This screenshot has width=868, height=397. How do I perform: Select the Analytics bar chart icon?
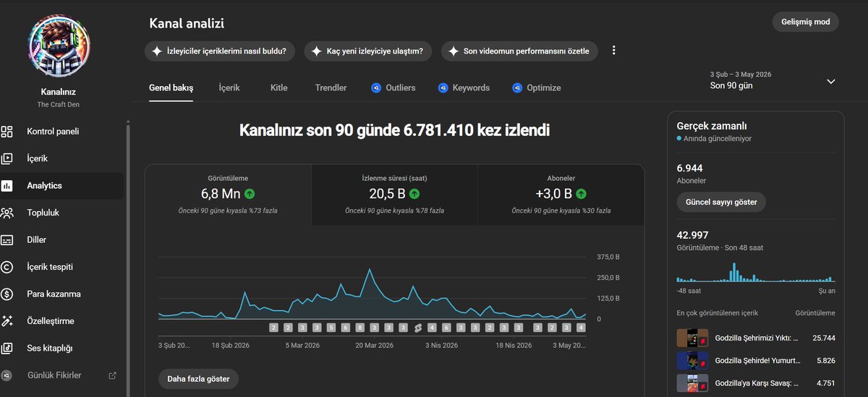tap(7, 186)
